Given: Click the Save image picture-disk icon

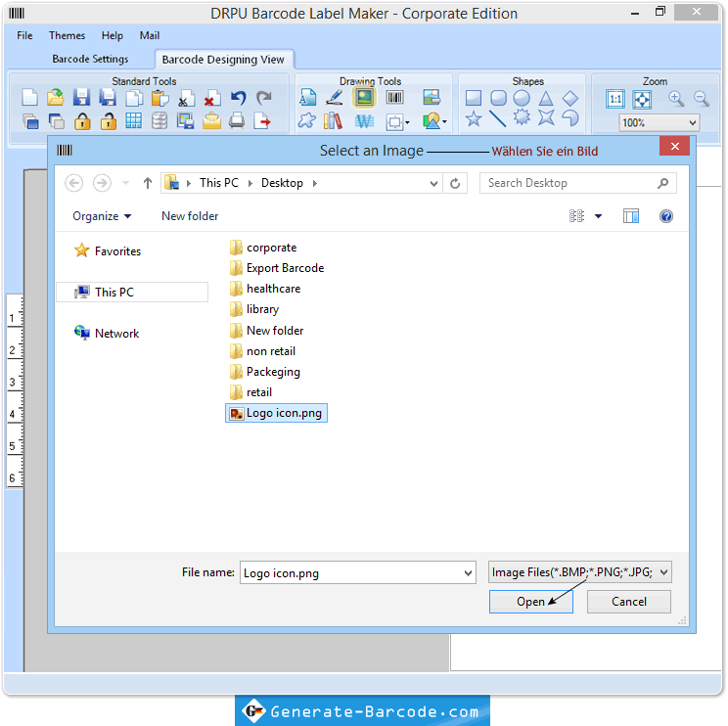Looking at the screenshot, I should tap(185, 121).
